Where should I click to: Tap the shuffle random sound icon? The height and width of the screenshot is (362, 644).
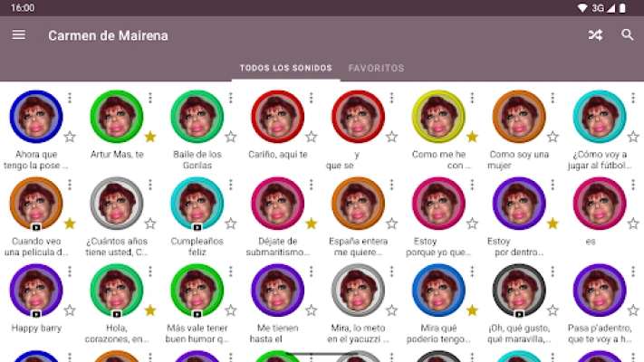click(595, 35)
